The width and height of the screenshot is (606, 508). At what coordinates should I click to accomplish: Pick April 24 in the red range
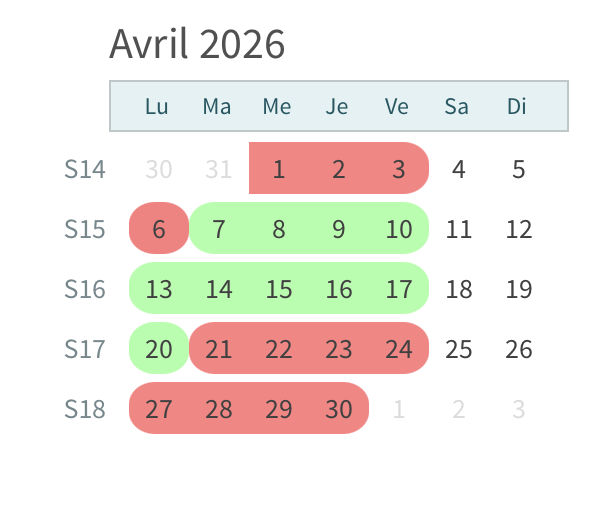point(399,349)
